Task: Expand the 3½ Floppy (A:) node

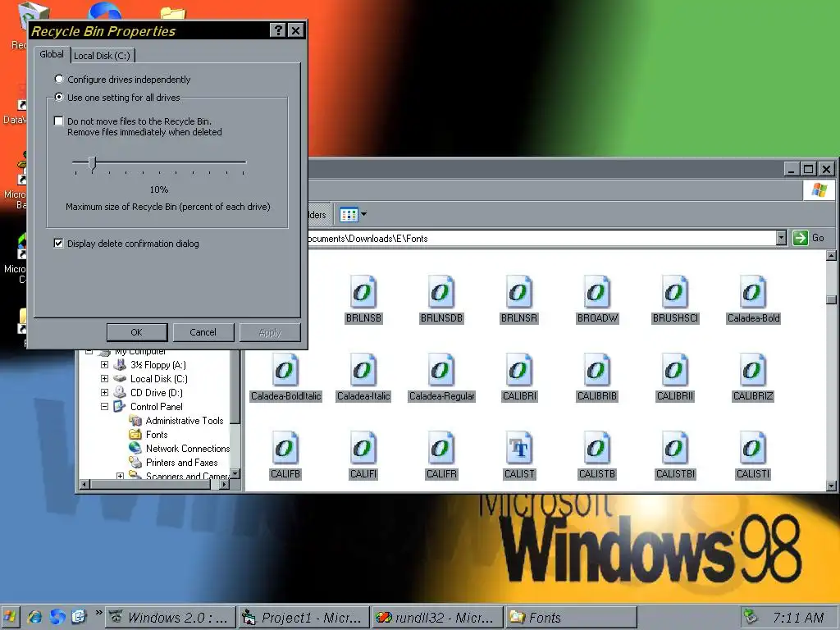Action: tap(104, 365)
